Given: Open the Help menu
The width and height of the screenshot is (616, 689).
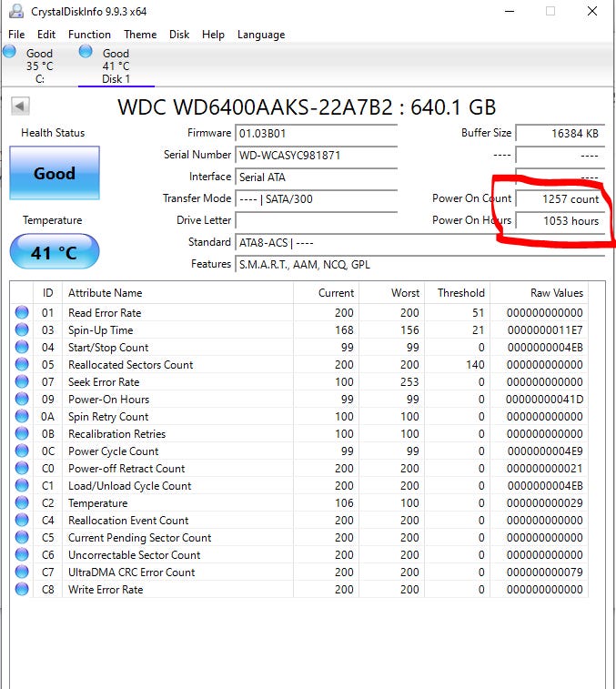Looking at the screenshot, I should 213,35.
